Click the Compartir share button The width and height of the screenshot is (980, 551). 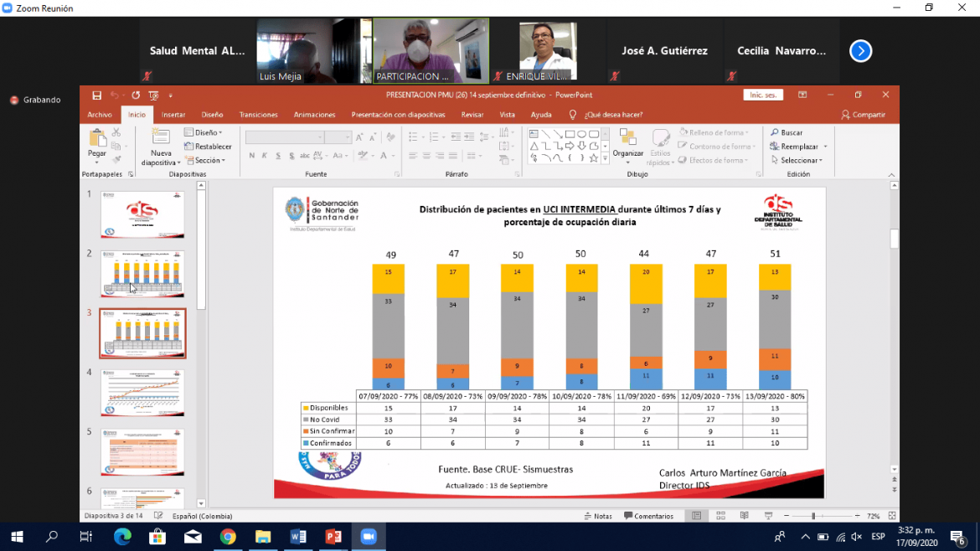(864, 115)
